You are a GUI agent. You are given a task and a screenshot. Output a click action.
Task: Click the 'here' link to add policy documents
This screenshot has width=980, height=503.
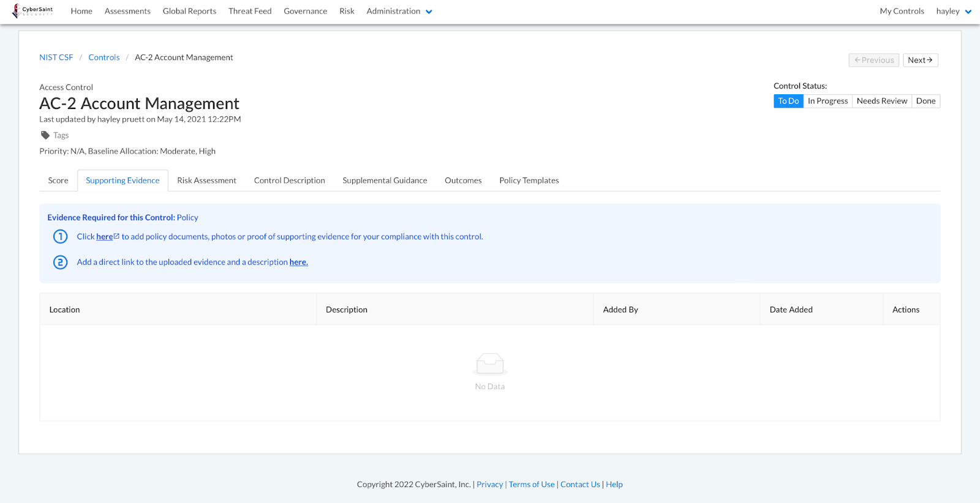105,237
